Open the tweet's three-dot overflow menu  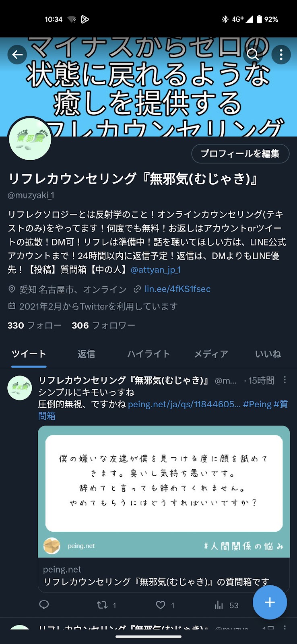point(285,380)
